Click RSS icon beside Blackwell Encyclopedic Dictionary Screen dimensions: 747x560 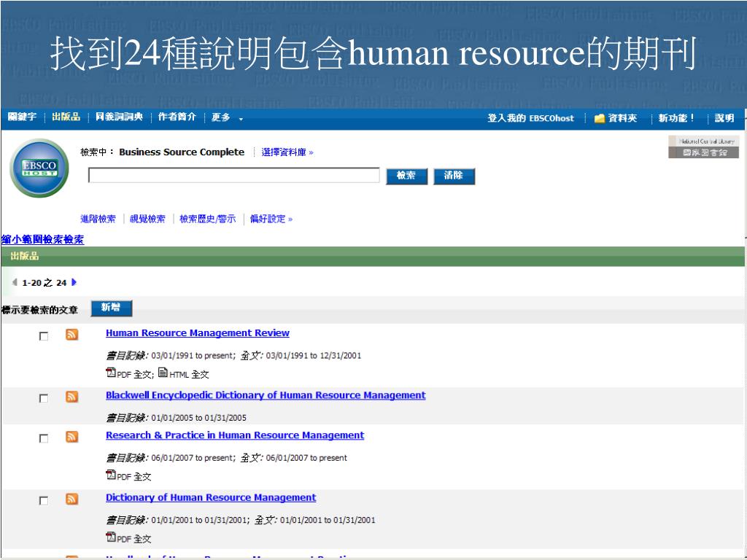click(x=72, y=397)
